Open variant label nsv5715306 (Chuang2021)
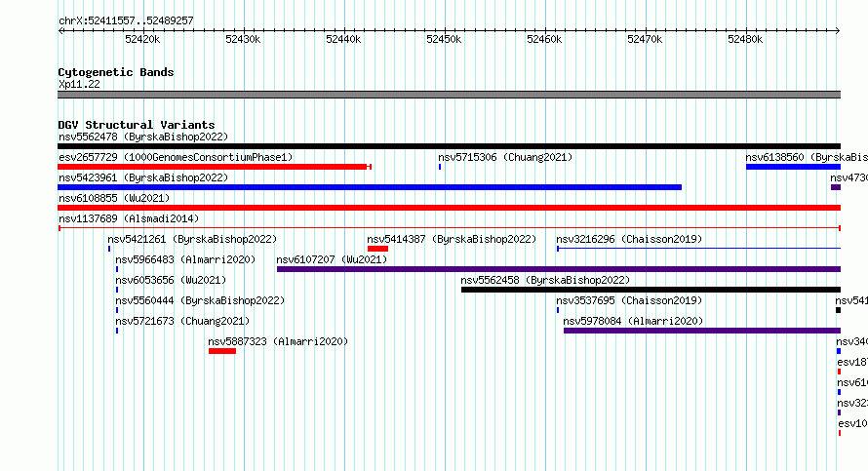868x471 pixels. click(x=505, y=157)
